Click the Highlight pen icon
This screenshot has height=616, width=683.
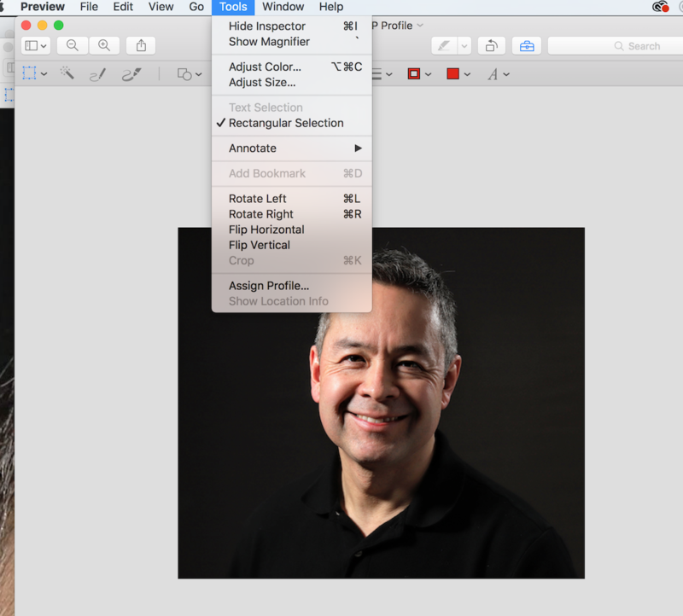click(444, 46)
